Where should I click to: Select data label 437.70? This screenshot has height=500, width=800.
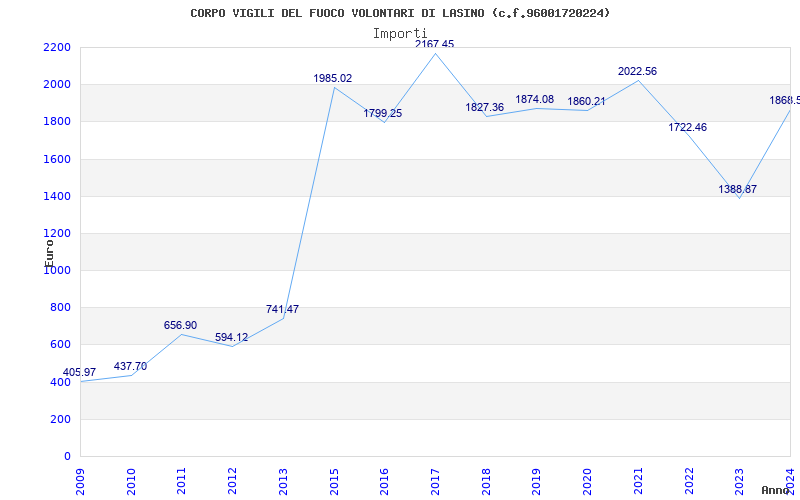pos(130,366)
